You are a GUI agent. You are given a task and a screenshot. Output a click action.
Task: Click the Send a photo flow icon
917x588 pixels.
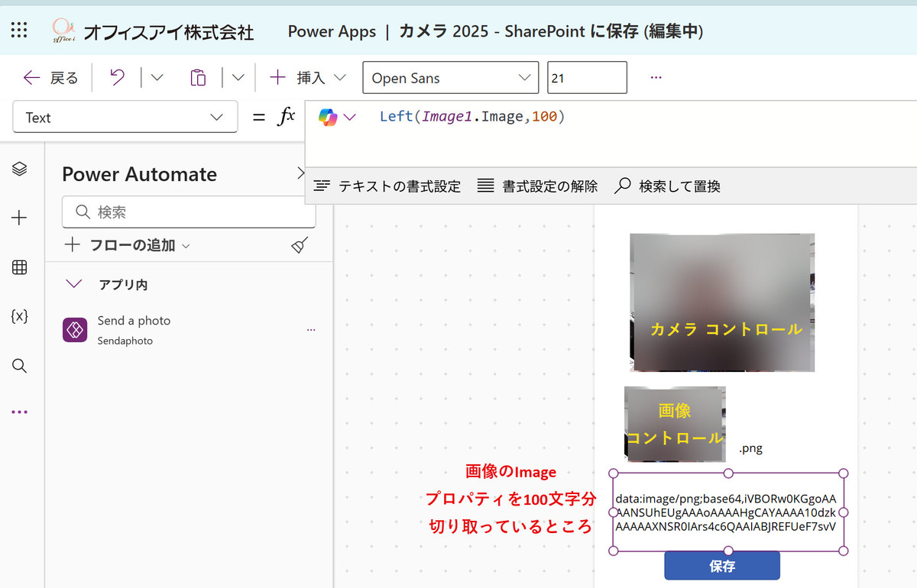(75, 331)
